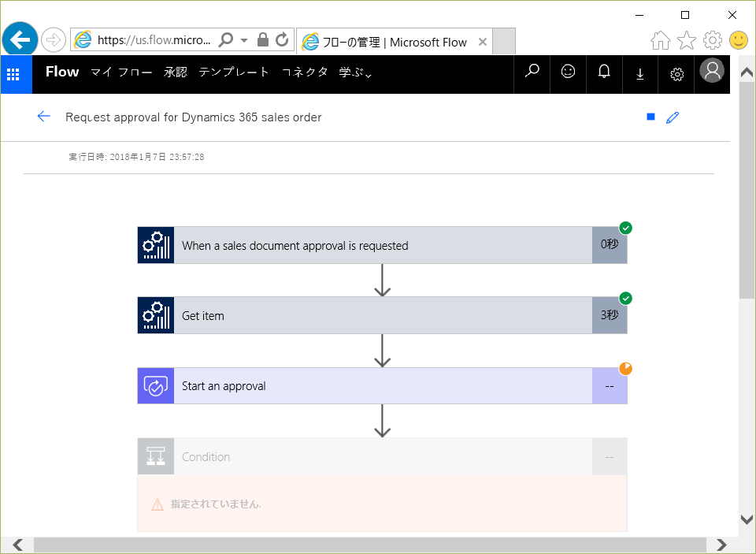
Task: Click the address bar search magnifier
Action: point(225,39)
